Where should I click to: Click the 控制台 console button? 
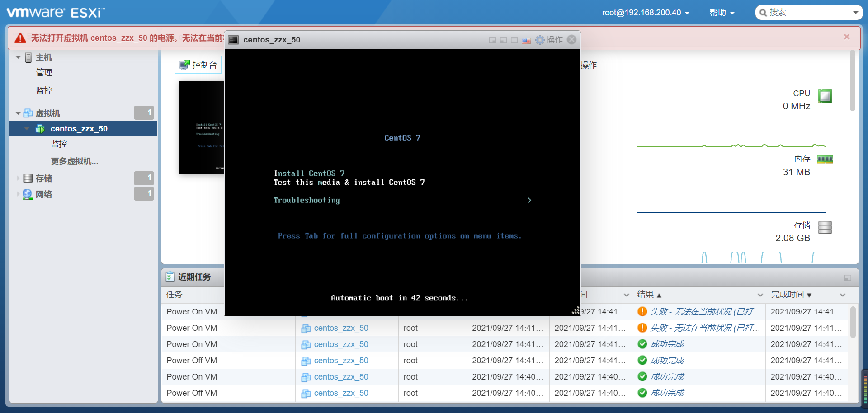click(x=198, y=65)
